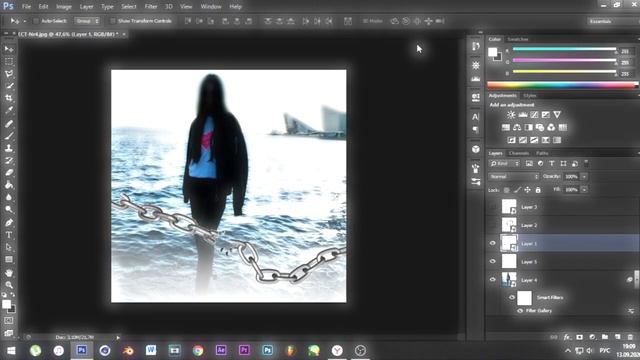Add a layer style with fx button

(x=567, y=337)
